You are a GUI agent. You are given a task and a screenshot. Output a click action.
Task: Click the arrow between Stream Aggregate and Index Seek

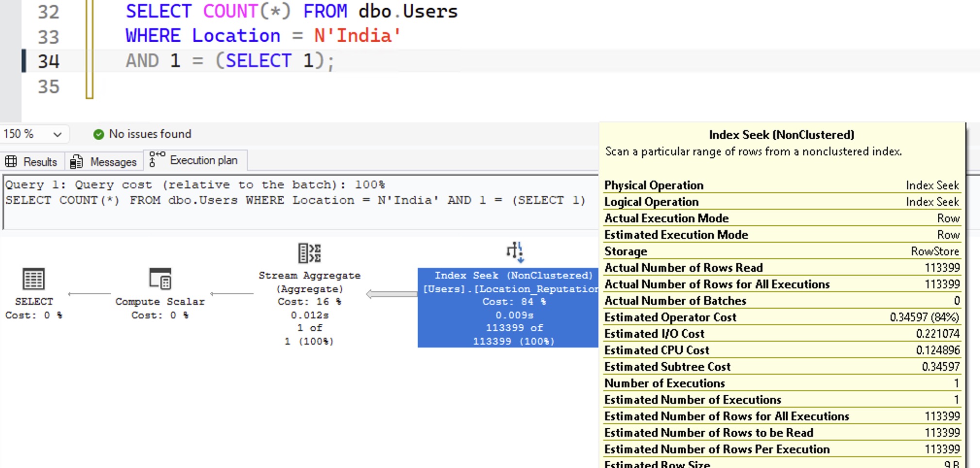(390, 294)
